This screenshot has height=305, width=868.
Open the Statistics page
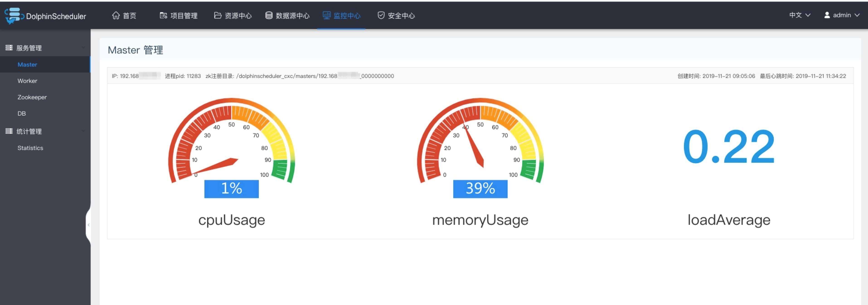30,148
